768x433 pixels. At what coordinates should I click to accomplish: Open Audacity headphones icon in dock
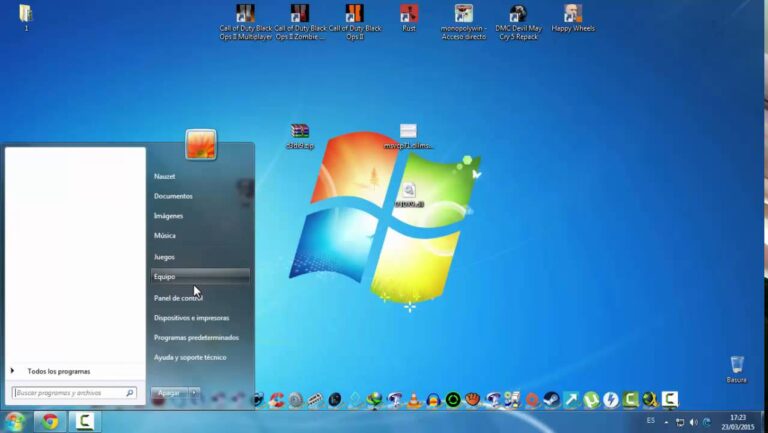(433, 400)
